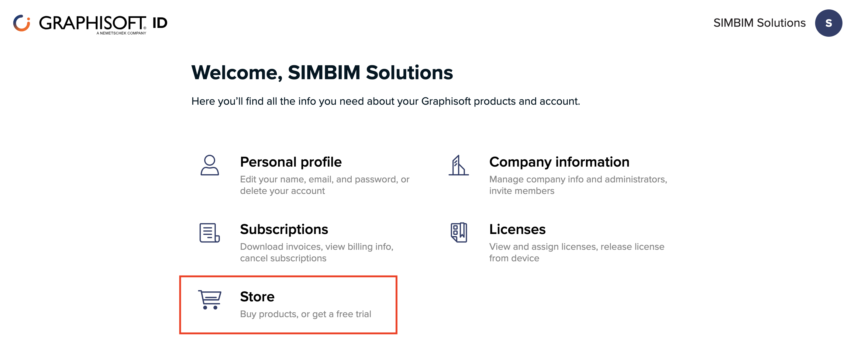The width and height of the screenshot is (868, 349).
Task: Open the Store heading link
Action: click(x=257, y=296)
